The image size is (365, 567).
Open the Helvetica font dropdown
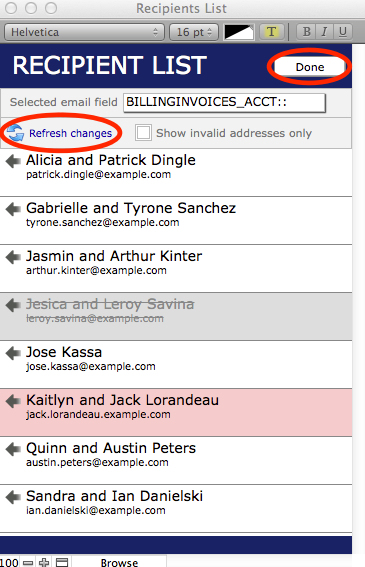click(x=84, y=32)
